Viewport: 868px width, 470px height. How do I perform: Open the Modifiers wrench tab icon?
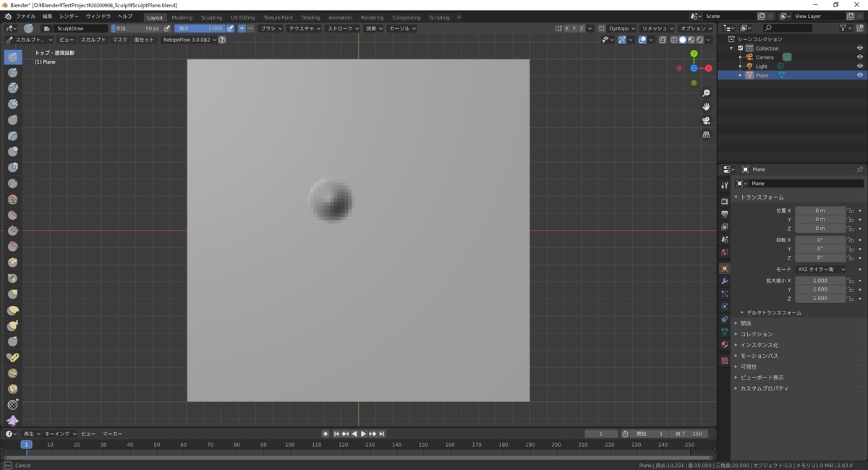click(725, 281)
